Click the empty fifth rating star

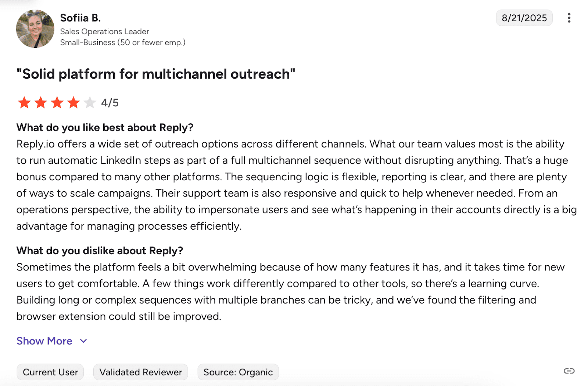coord(90,103)
